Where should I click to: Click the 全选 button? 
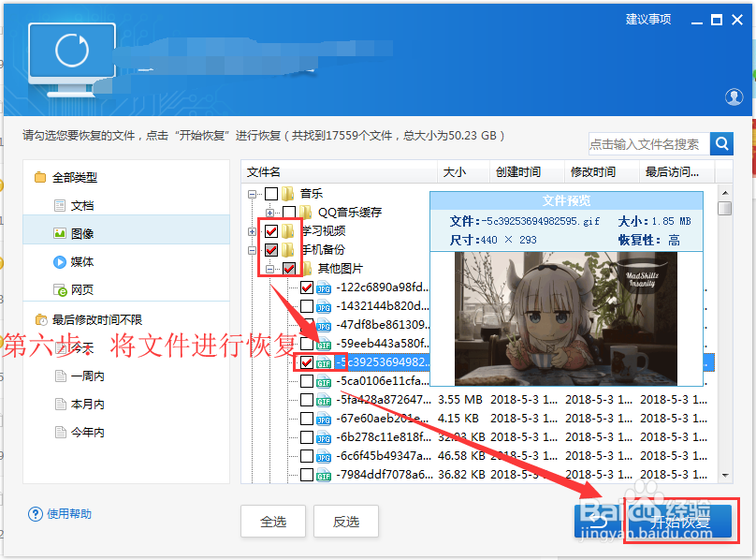tap(273, 522)
